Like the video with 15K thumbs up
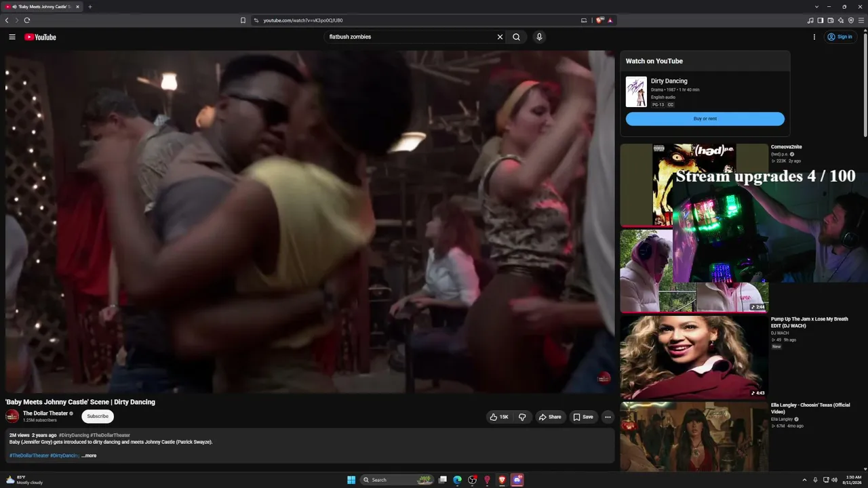 (x=499, y=417)
